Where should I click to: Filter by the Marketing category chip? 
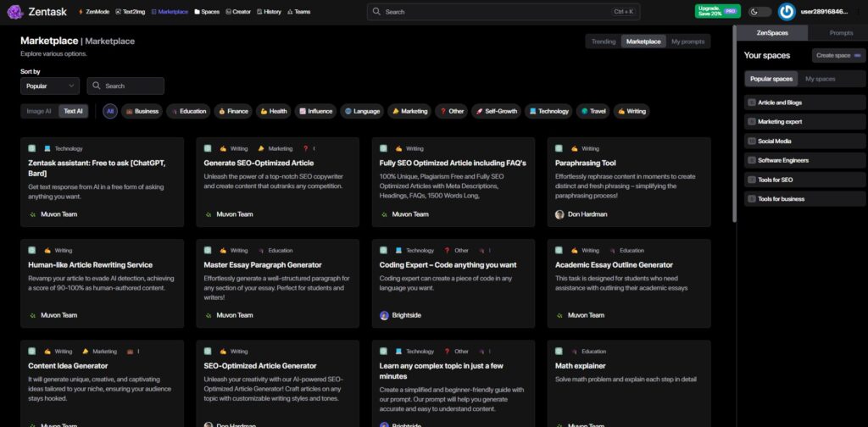[x=409, y=111]
